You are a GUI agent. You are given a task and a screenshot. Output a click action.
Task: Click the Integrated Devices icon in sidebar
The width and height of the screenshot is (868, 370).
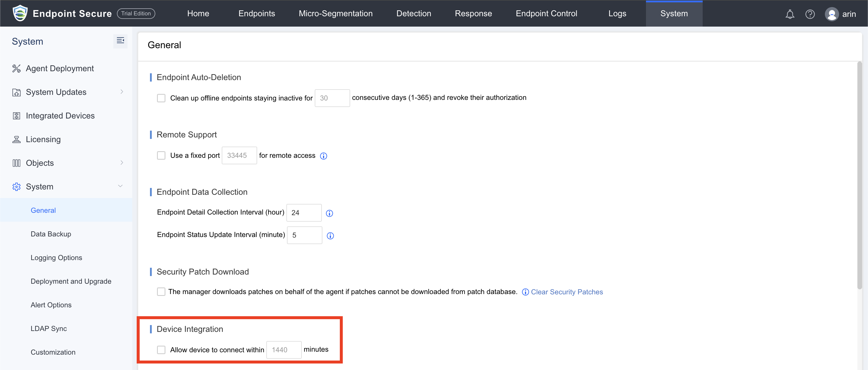pyautogui.click(x=17, y=116)
